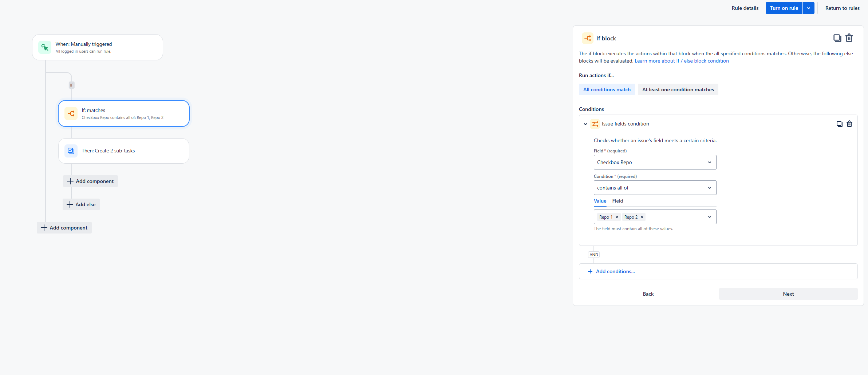Image resolution: width=868 pixels, height=375 pixels.
Task: Open Rule details
Action: click(x=745, y=8)
